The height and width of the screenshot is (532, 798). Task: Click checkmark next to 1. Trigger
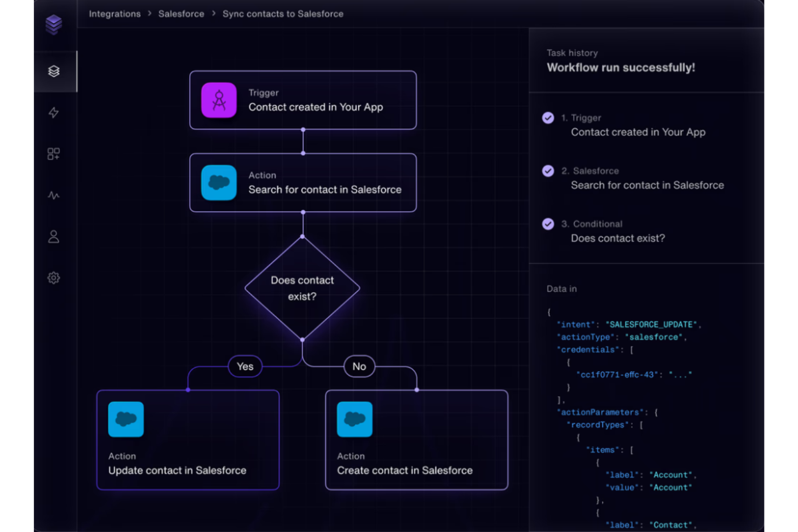(x=548, y=118)
